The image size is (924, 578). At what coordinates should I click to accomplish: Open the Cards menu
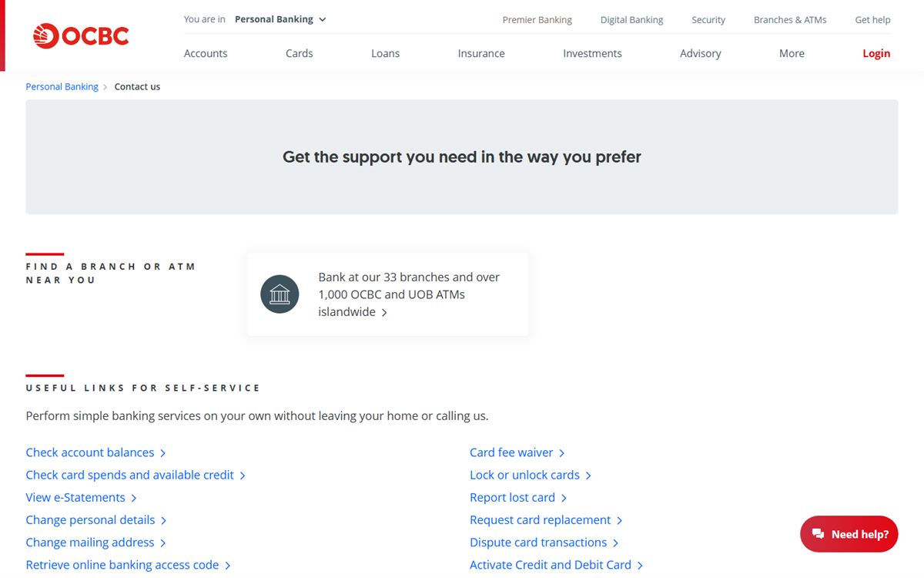[x=299, y=53]
